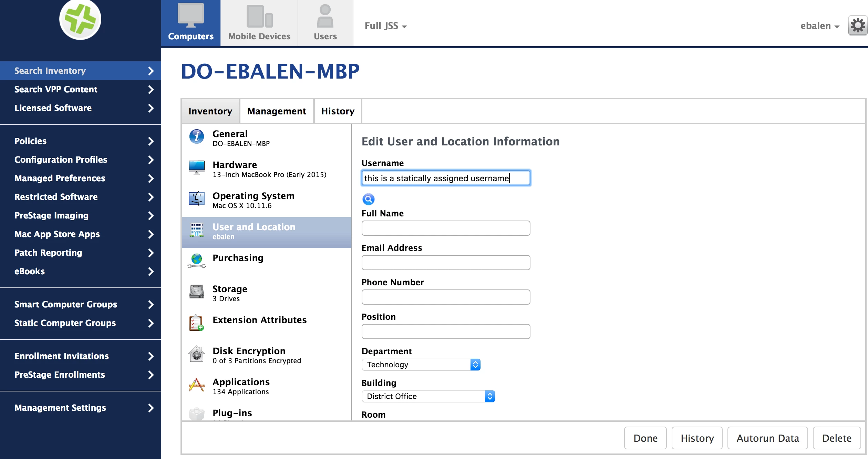Expand Search Inventory in sidebar
This screenshot has width=868, height=459.
coord(81,71)
